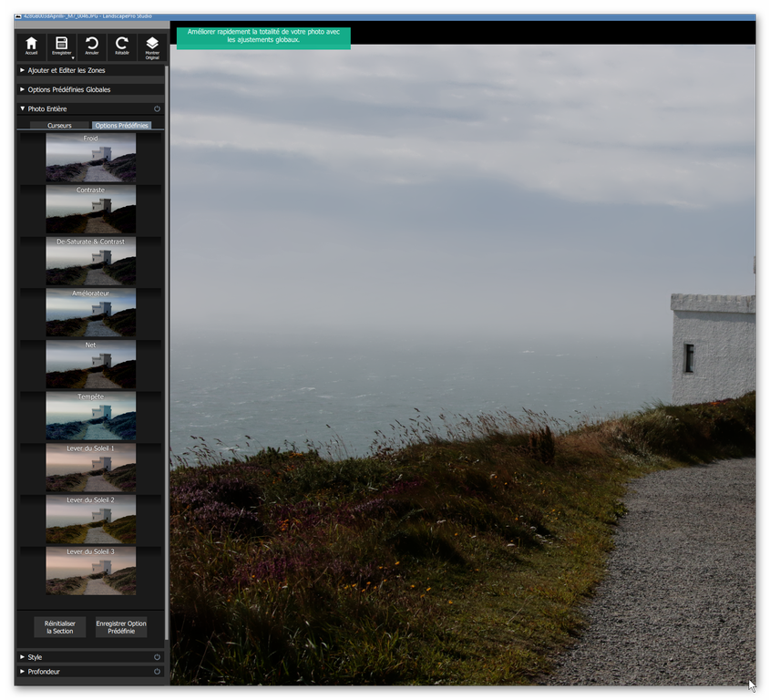Toggle the Photo Entière power switch
This screenshot has height=700, width=770.
156,108
